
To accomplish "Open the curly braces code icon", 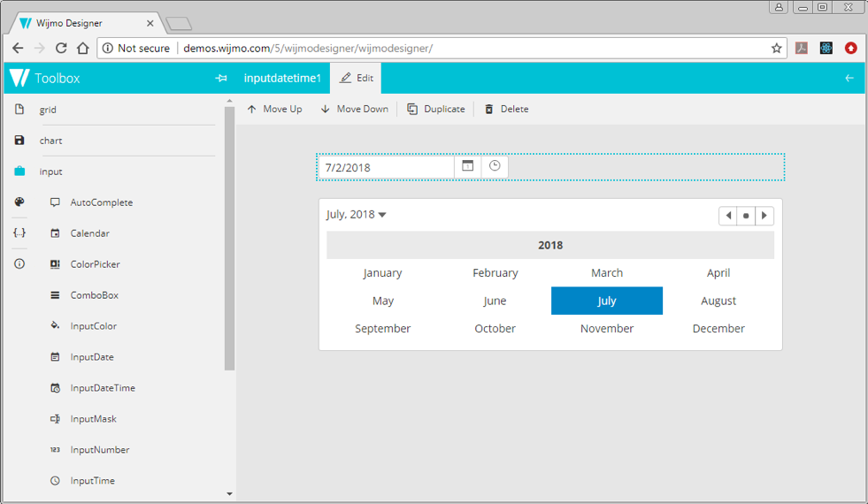I will click(19, 233).
